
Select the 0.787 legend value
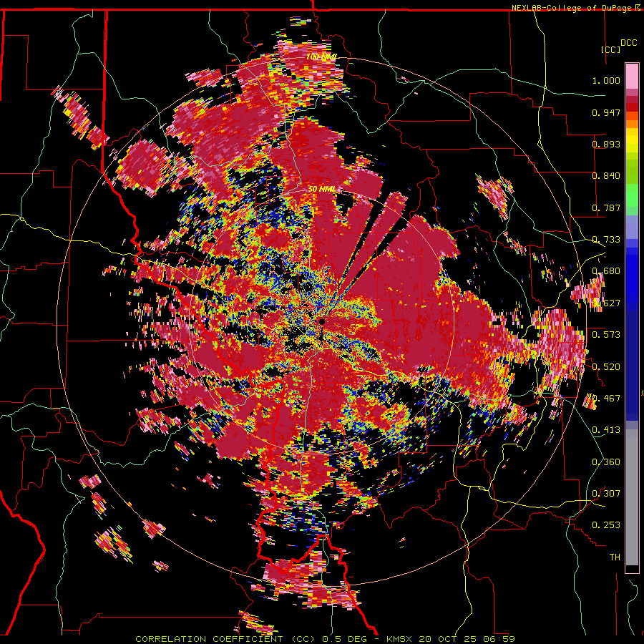point(606,208)
